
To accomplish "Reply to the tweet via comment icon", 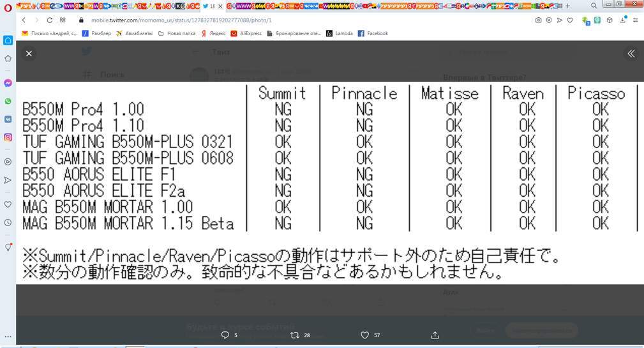I will coord(225,335).
